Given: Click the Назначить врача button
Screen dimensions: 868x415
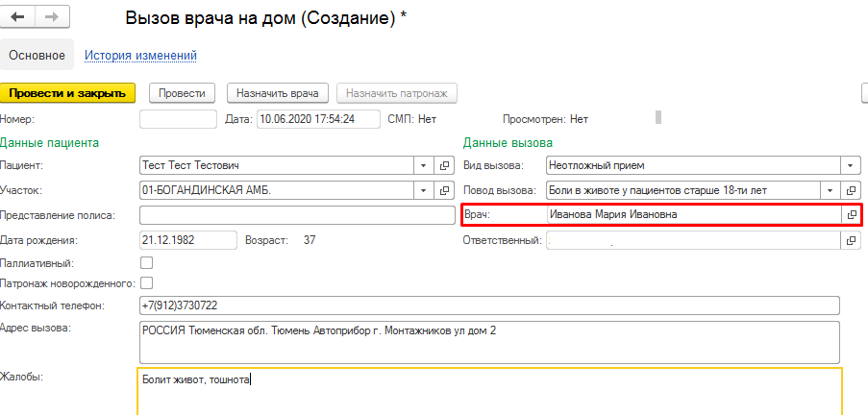Looking at the screenshot, I should (278, 93).
